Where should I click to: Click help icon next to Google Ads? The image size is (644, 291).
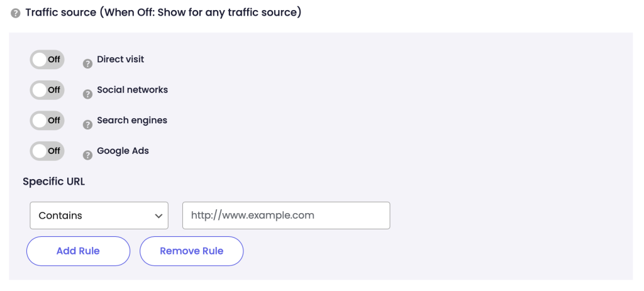coord(88,155)
